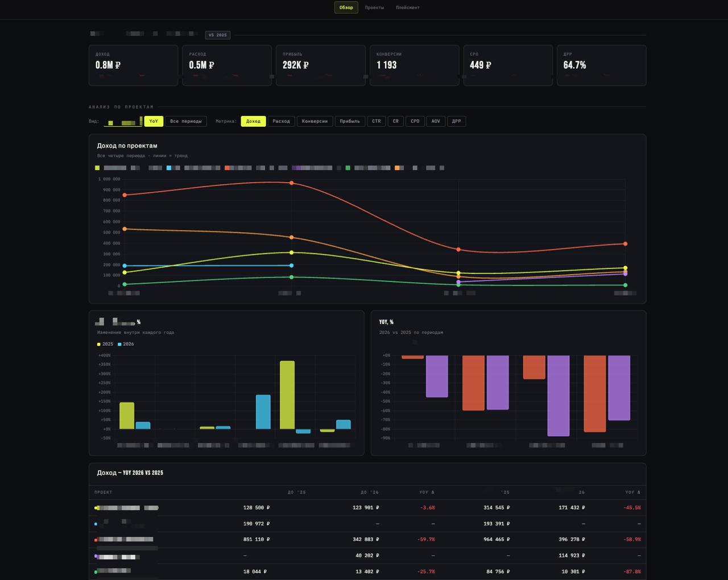The width and height of the screenshot is (728, 580).
Task: Select the Доход metric button
Action: tap(253, 121)
